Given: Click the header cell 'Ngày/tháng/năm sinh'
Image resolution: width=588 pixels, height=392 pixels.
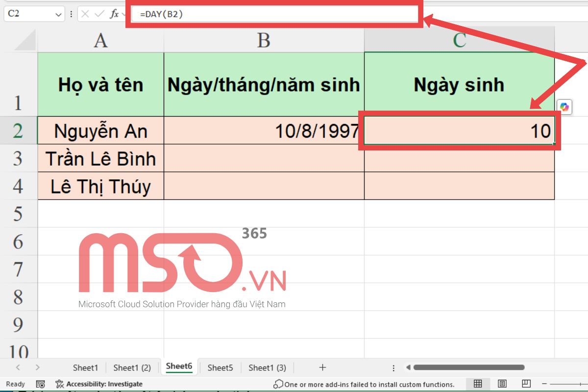Looking at the screenshot, I should pyautogui.click(x=264, y=84).
